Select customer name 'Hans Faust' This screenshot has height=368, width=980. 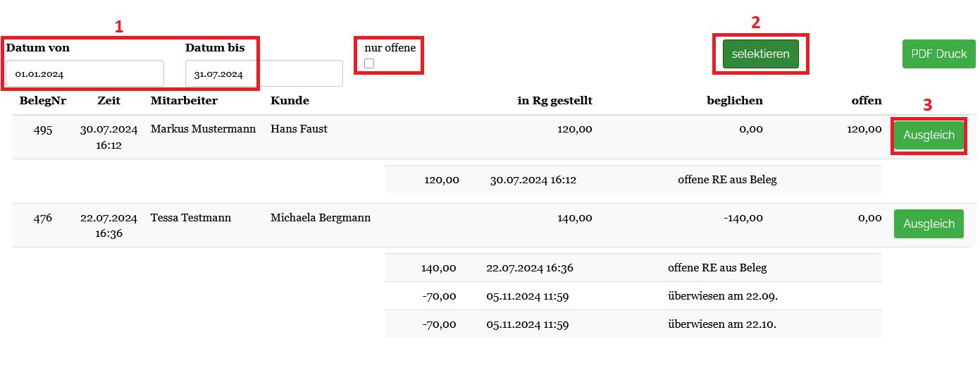click(299, 129)
